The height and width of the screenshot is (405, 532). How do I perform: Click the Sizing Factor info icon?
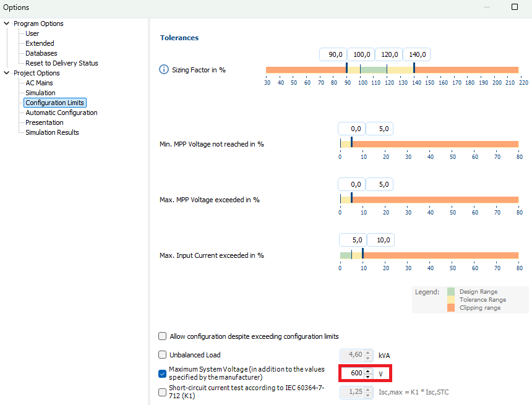pyautogui.click(x=164, y=69)
